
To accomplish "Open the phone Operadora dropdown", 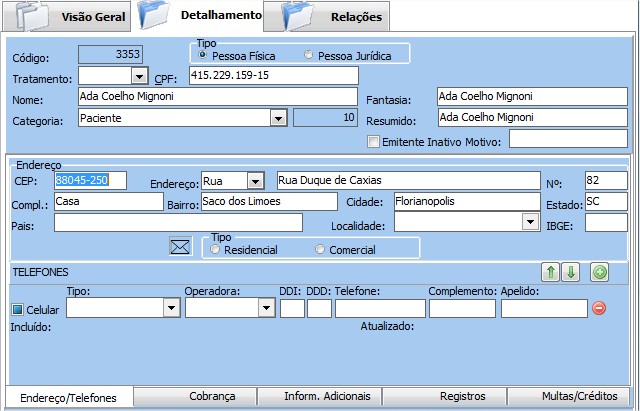I will pyautogui.click(x=265, y=308).
